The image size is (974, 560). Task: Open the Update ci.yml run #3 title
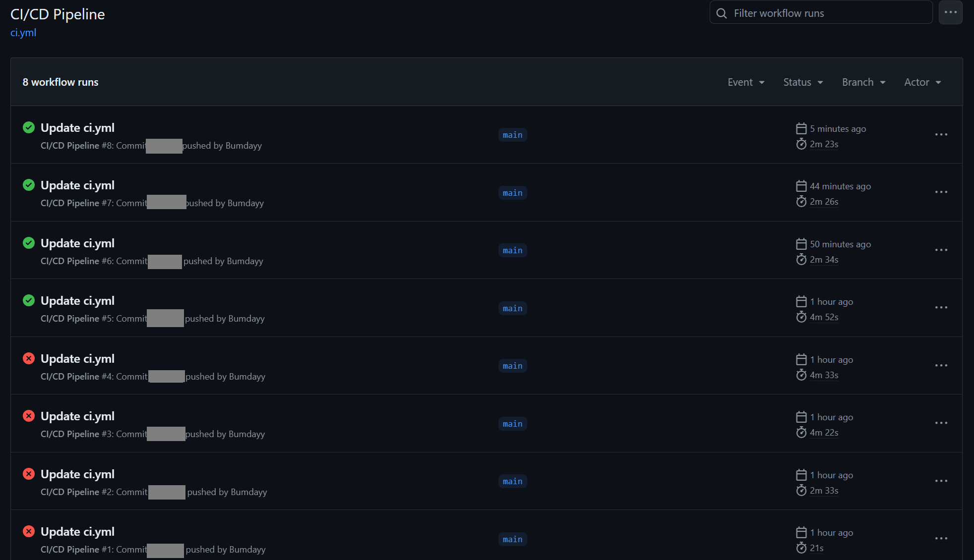coord(77,416)
